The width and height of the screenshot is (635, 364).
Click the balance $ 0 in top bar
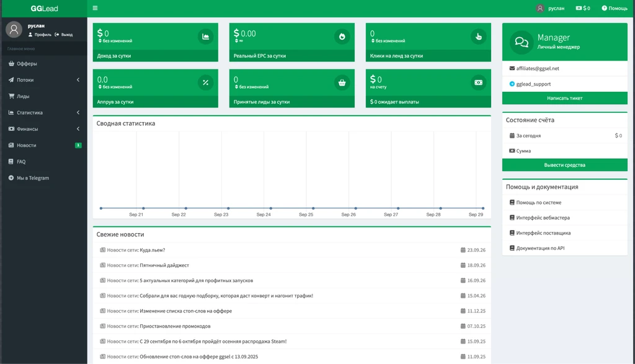pos(583,8)
